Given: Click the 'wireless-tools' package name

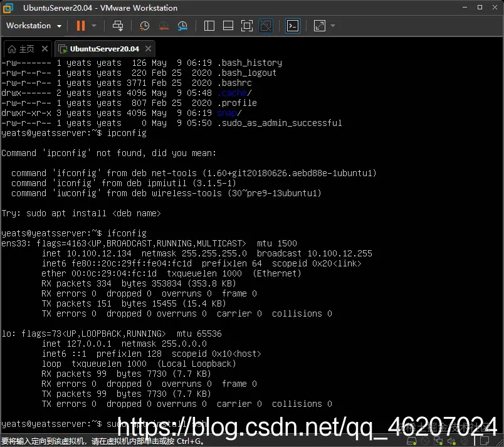Looking at the screenshot, I should click(187, 193).
